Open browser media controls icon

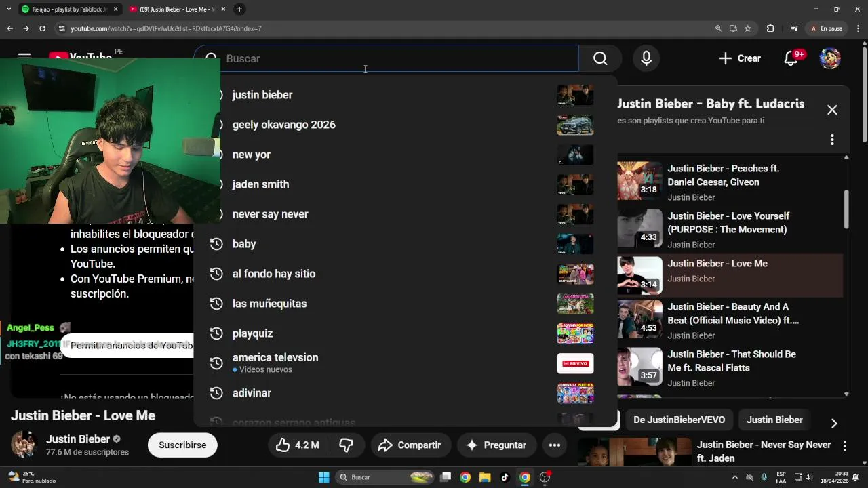point(795,28)
